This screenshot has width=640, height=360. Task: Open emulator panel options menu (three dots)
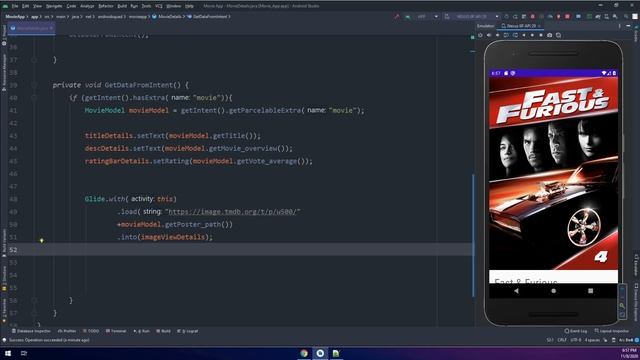[x=620, y=26]
